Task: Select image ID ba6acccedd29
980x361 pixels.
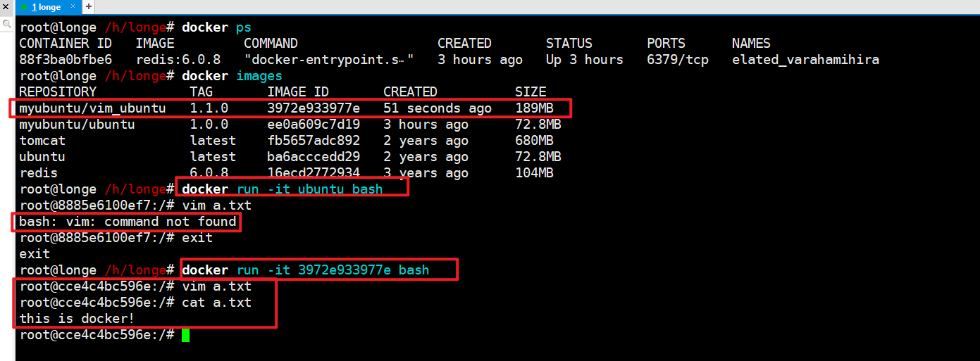Action: 314,157
